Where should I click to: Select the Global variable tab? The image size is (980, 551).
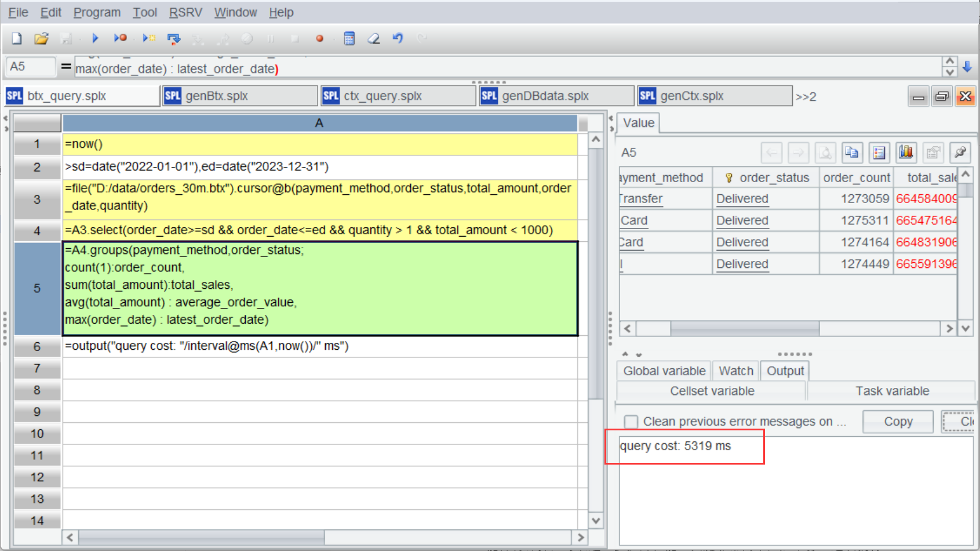coord(664,371)
